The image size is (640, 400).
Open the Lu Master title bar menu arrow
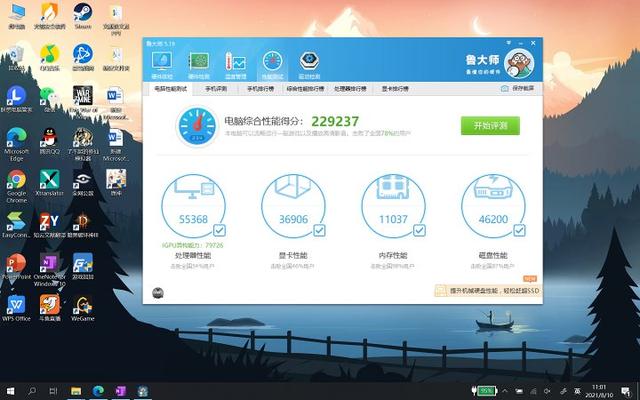[509, 43]
